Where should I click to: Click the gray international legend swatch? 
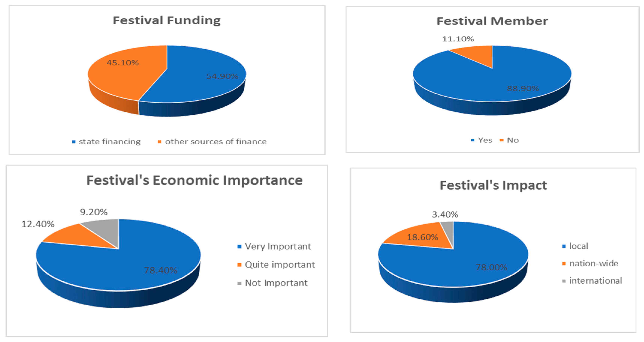564,281
